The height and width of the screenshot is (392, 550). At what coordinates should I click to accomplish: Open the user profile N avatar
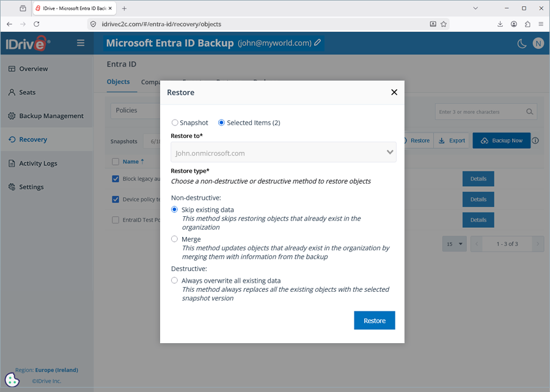tap(538, 43)
